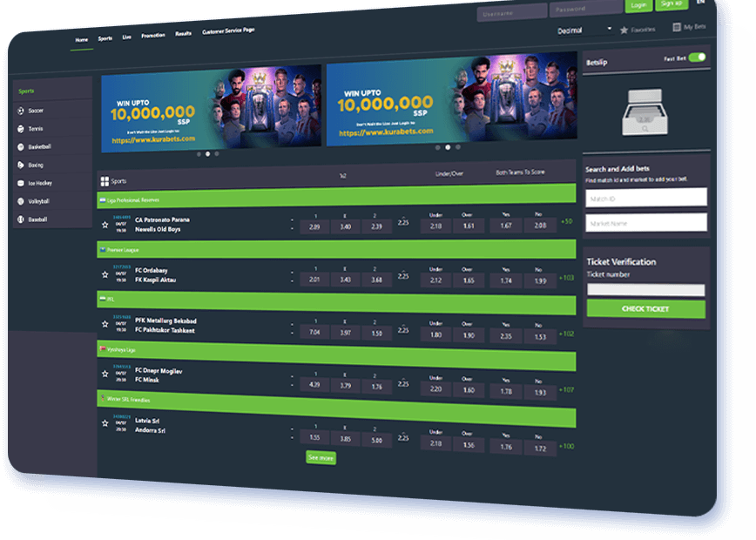The width and height of the screenshot is (756, 540).
Task: Click the Sign up button
Action: 672,3
